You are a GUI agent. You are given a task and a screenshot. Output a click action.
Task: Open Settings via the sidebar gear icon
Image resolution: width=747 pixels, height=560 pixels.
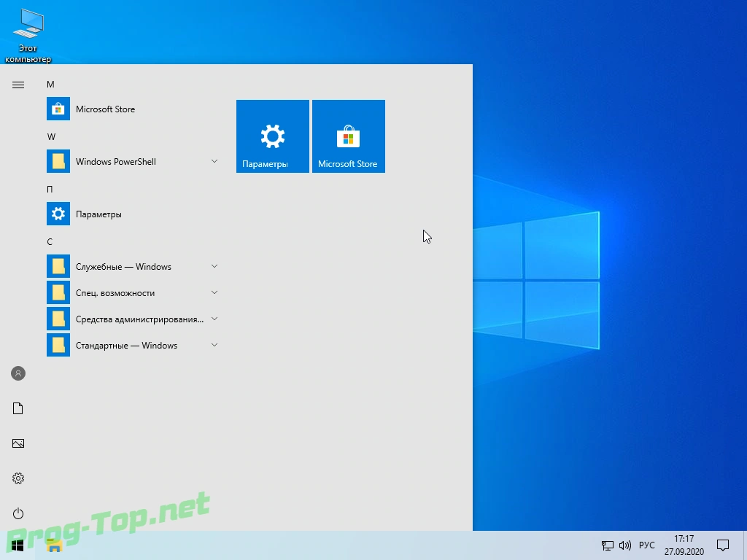[18, 478]
